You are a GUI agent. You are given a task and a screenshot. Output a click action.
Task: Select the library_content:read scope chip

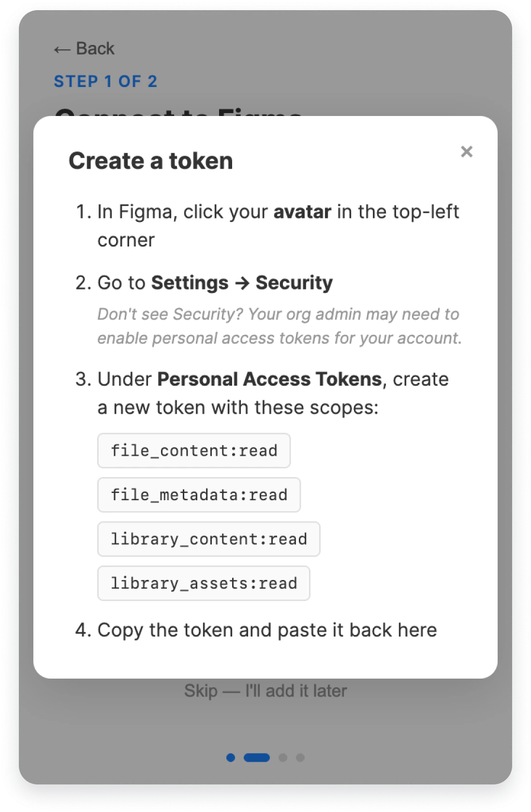pos(208,539)
